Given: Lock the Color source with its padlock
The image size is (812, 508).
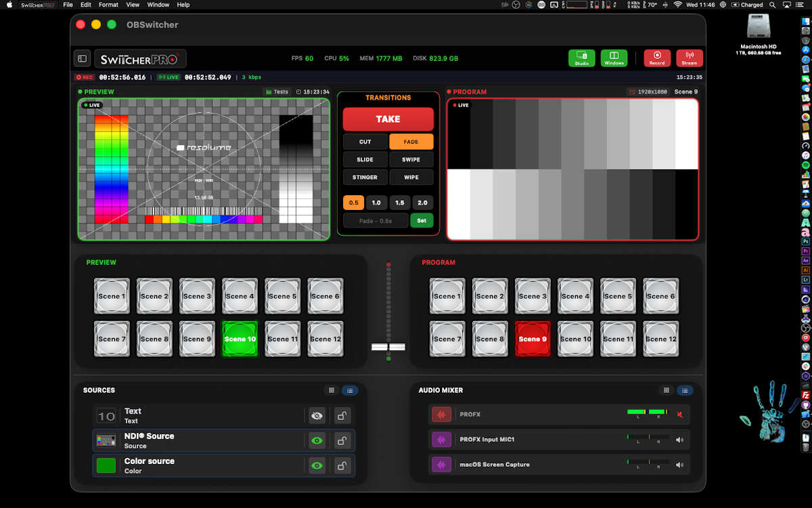Looking at the screenshot, I should pos(342,465).
